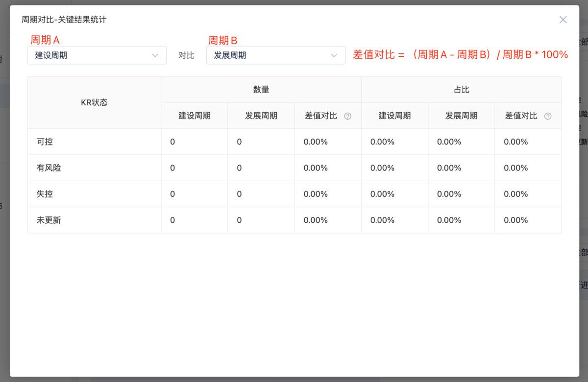Choose the 未更新 status row label
The height and width of the screenshot is (382, 588).
click(x=49, y=220)
